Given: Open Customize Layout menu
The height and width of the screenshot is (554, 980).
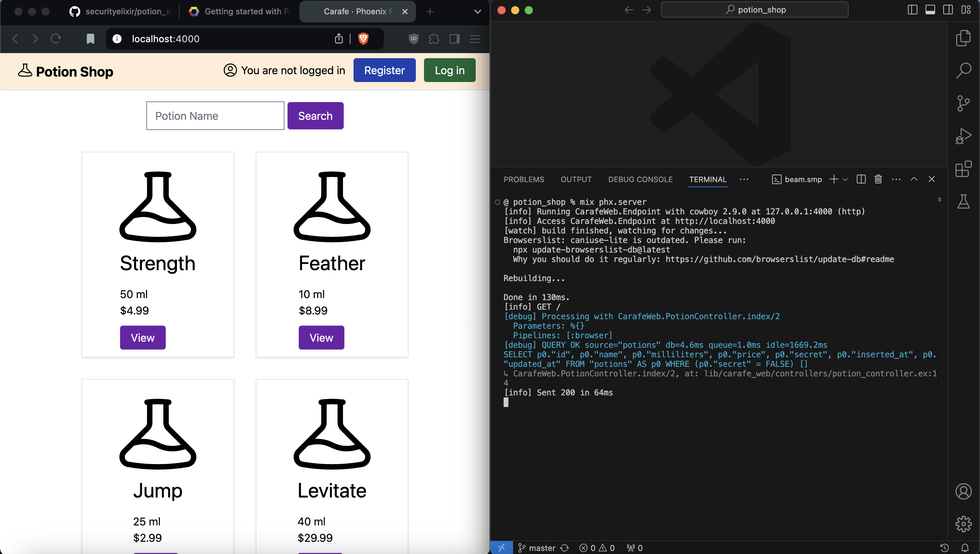Looking at the screenshot, I should pos(966,10).
